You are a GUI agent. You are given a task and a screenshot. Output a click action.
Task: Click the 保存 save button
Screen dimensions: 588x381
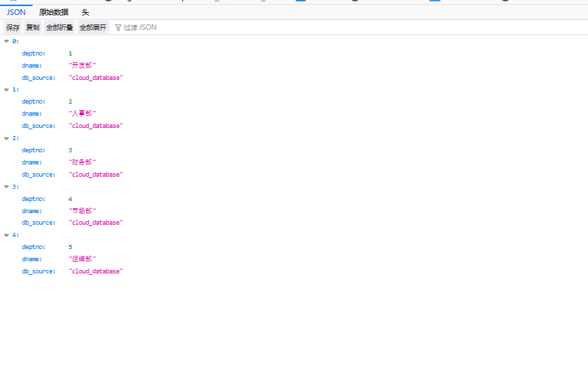click(13, 27)
